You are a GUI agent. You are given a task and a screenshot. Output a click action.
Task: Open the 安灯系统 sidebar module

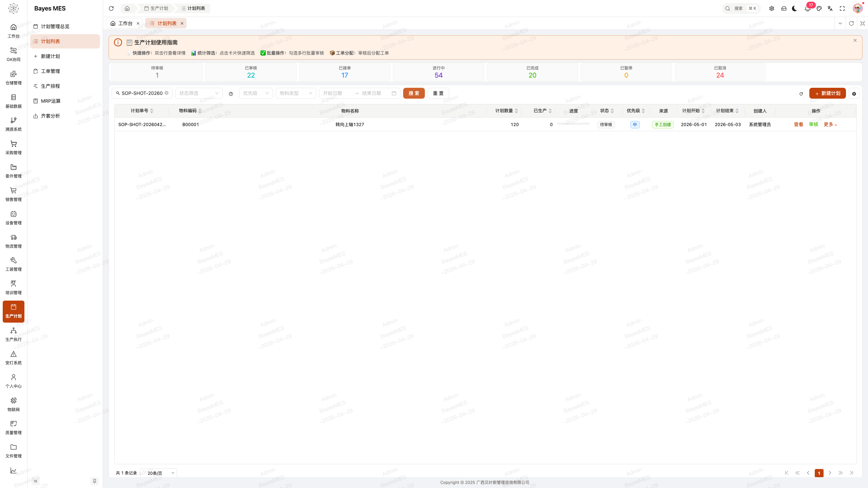point(14,358)
